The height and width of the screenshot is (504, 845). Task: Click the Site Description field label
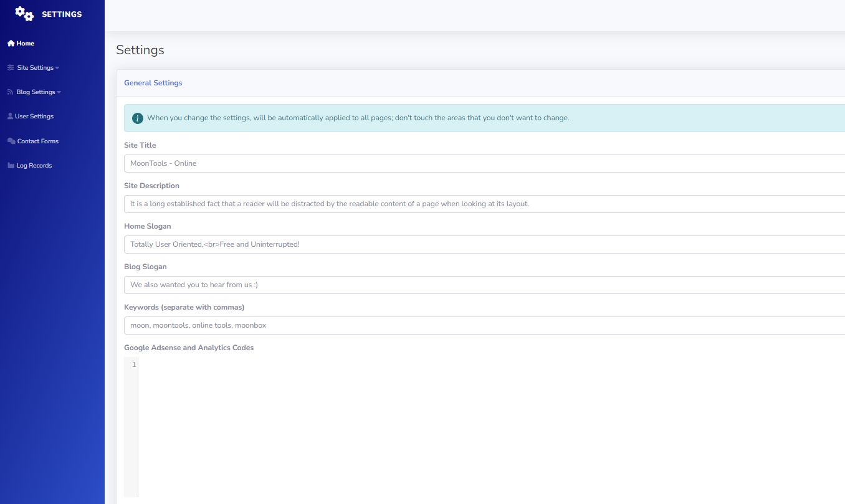[151, 186]
